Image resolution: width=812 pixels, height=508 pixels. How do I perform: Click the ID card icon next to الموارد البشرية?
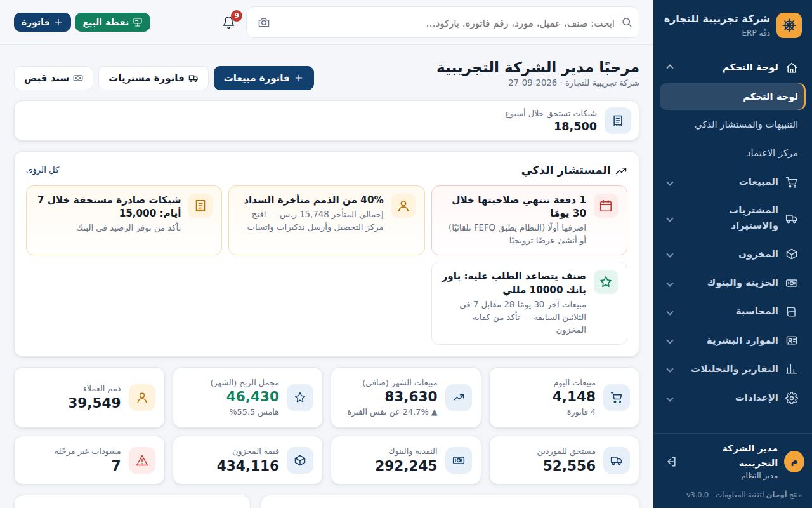point(791,340)
